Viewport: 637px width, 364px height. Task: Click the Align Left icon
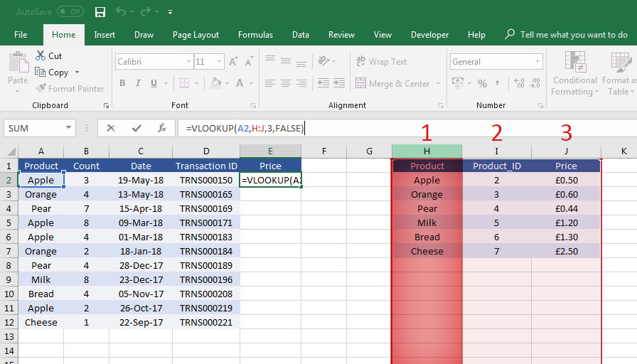coord(270,83)
